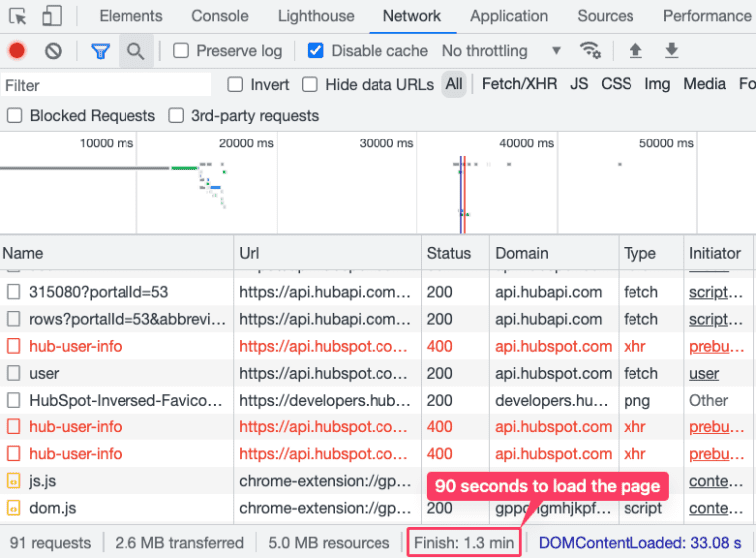This screenshot has height=558, width=756.
Task: Import HAR file with upload arrow
Action: [635, 50]
